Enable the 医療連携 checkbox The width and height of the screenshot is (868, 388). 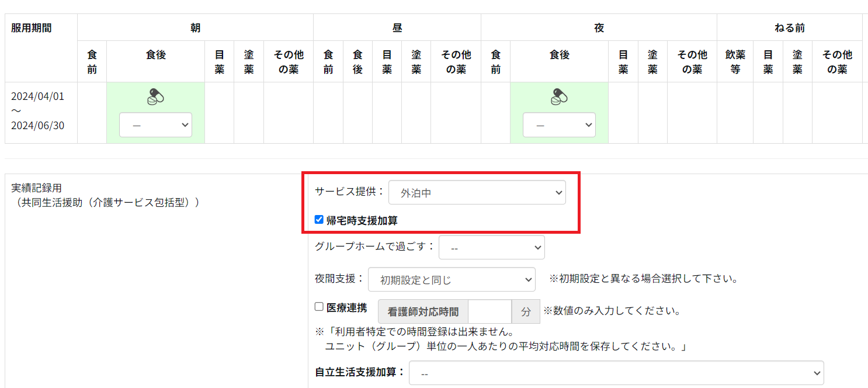[319, 307]
